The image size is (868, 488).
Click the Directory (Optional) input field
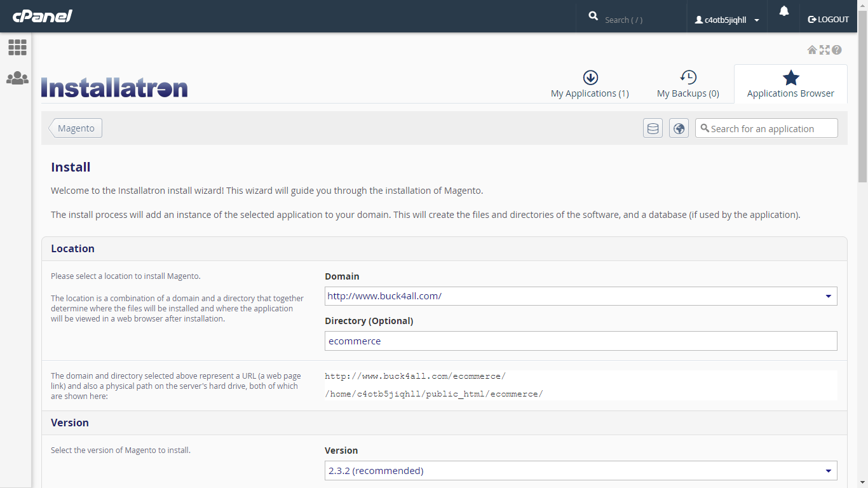point(581,341)
